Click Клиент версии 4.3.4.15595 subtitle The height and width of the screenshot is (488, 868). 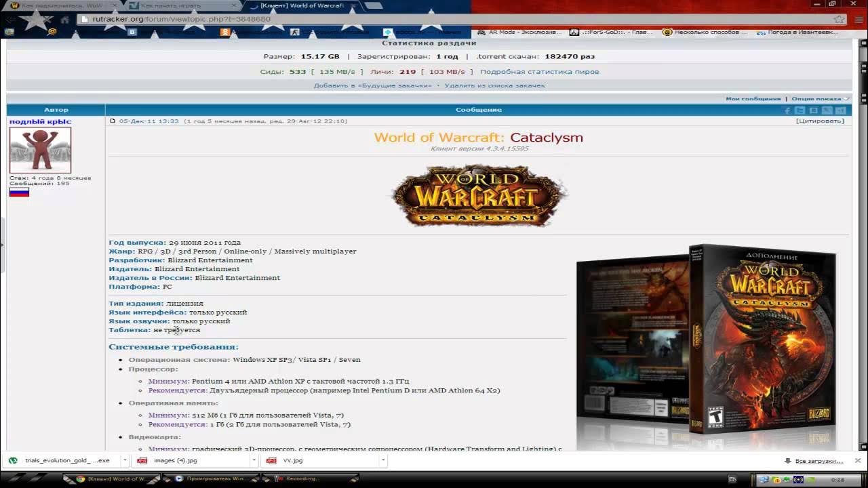[479, 149]
